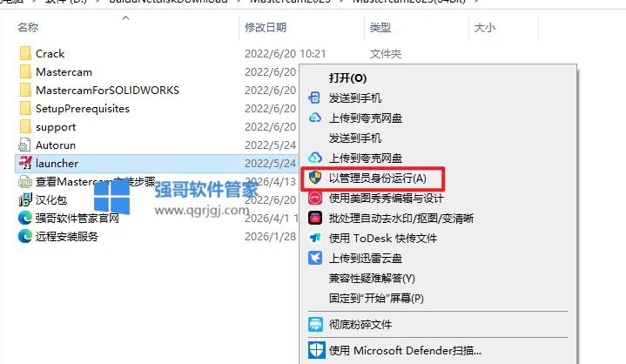Viewport: 626px width, 364px height.
Task: Click the 汉化包 installer icon
Action: tap(25, 199)
